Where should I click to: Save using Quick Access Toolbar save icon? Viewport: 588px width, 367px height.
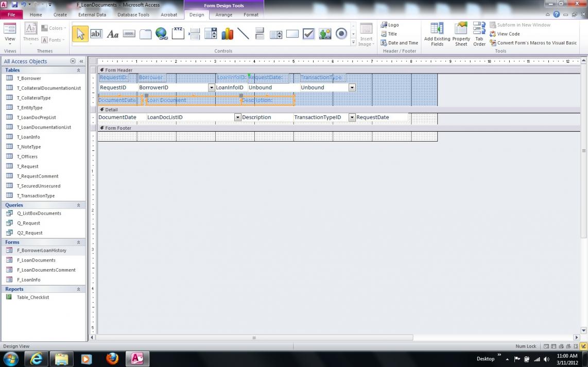point(14,5)
